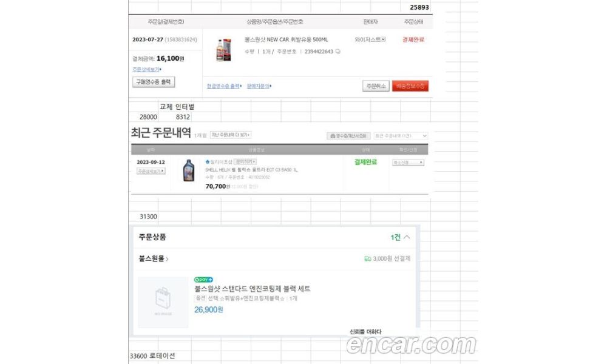Click the 구매영수증 출력 button
607x364 pixels.
point(154,82)
